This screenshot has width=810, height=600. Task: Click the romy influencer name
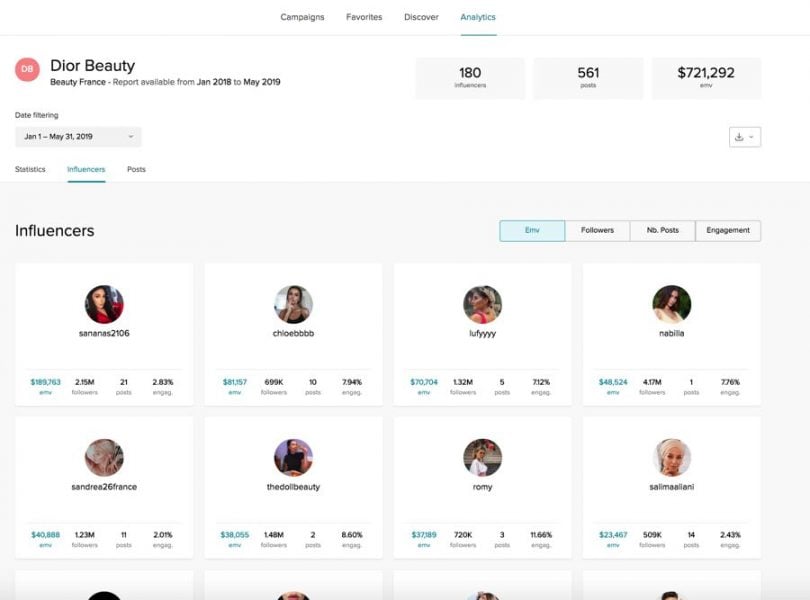pos(482,487)
